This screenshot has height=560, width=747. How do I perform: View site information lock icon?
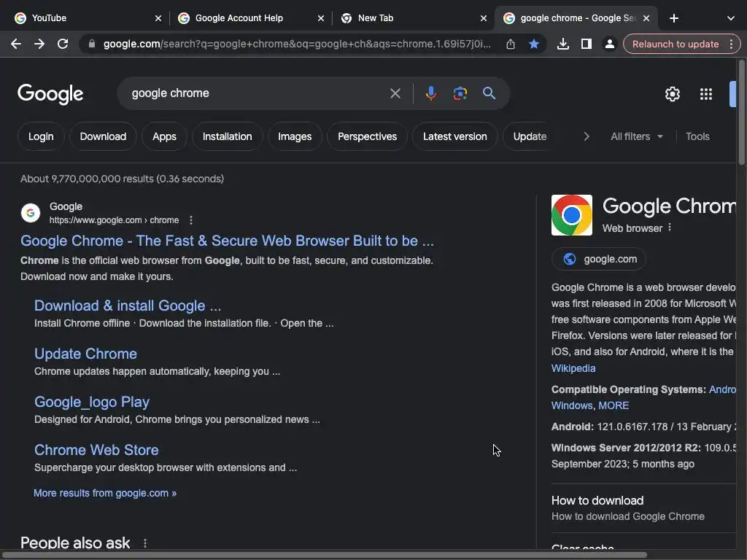pos(92,44)
